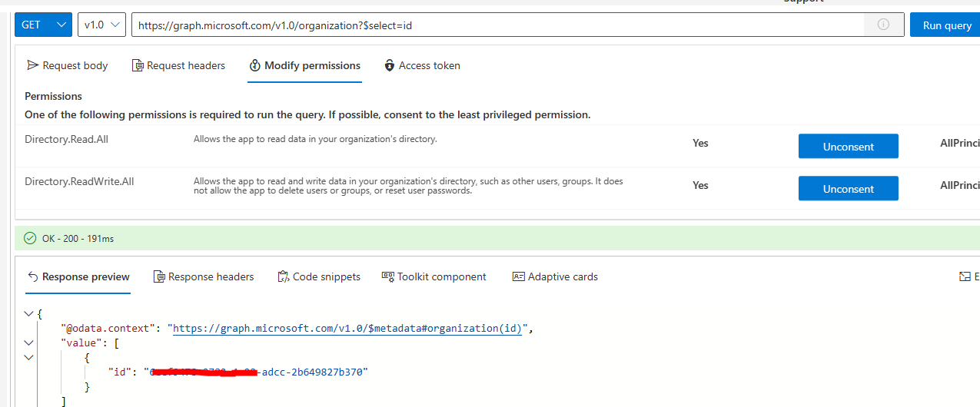Click the "id" value in the response
980x407 pixels.
coord(256,372)
